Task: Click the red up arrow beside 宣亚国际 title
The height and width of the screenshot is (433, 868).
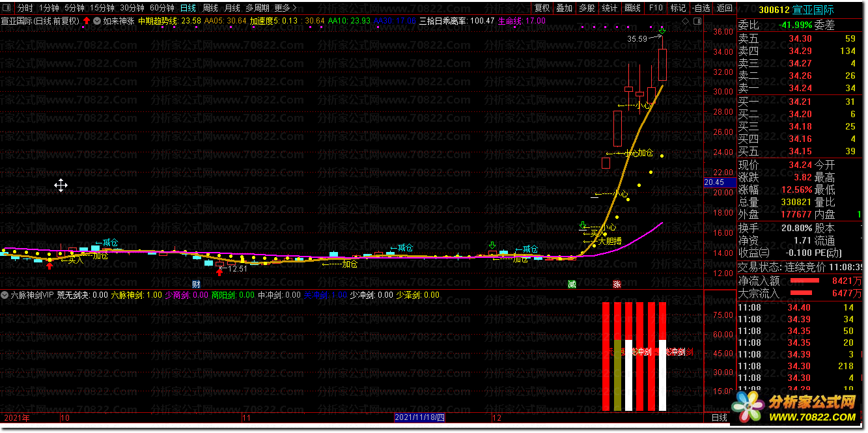Action: (86, 21)
